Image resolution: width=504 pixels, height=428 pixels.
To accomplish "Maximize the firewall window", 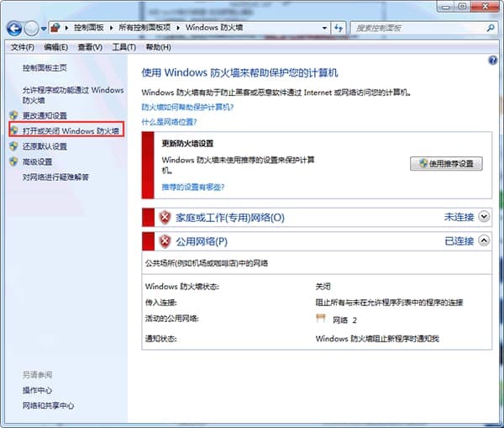I will [462, 7].
